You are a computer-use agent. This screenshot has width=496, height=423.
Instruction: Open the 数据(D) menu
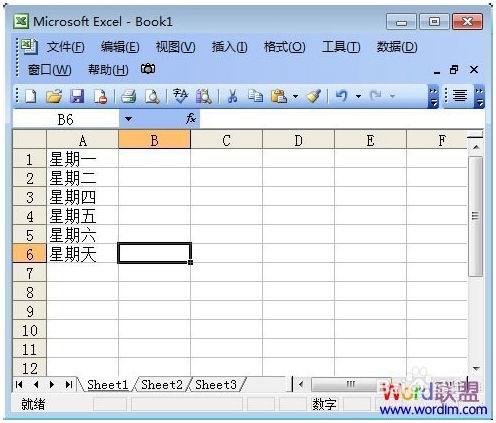[397, 47]
